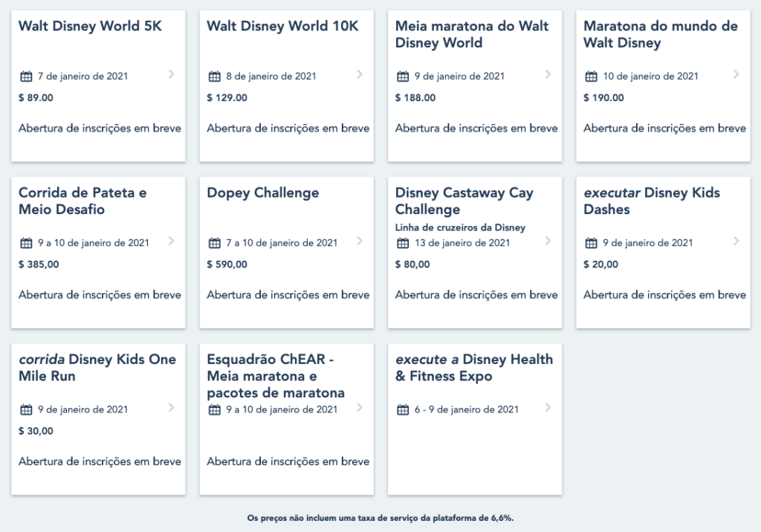761x532 pixels.
Task: Expand Esquadrão ChEAR card chevron
Action: (359, 407)
